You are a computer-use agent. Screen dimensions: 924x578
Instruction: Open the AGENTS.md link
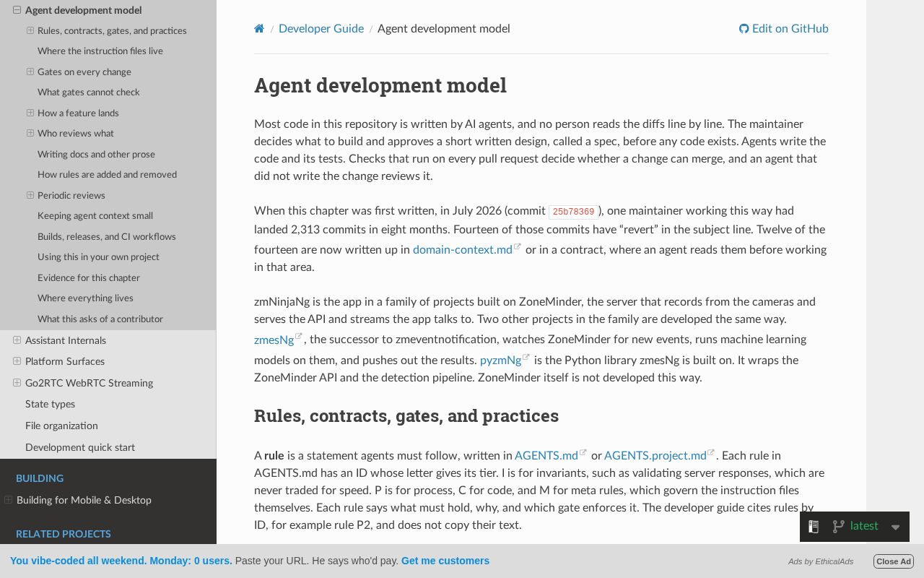point(546,456)
